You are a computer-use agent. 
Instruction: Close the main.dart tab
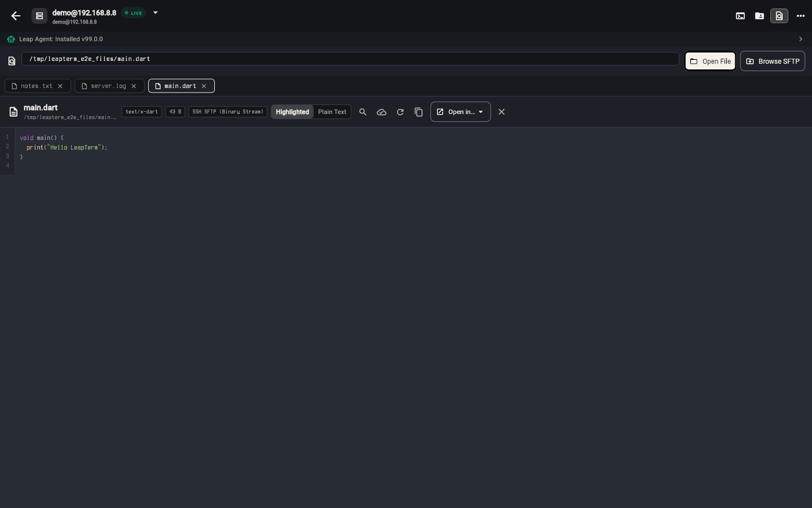204,86
